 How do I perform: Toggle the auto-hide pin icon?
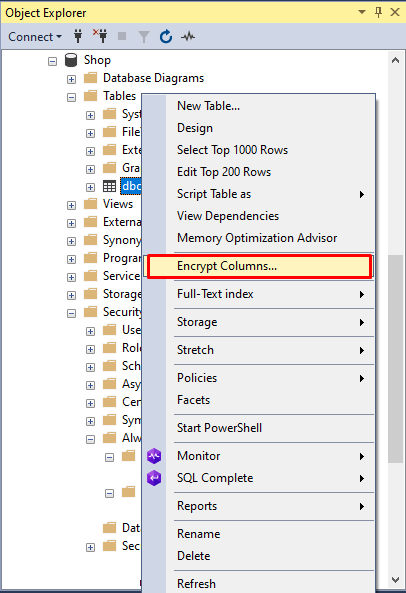378,12
